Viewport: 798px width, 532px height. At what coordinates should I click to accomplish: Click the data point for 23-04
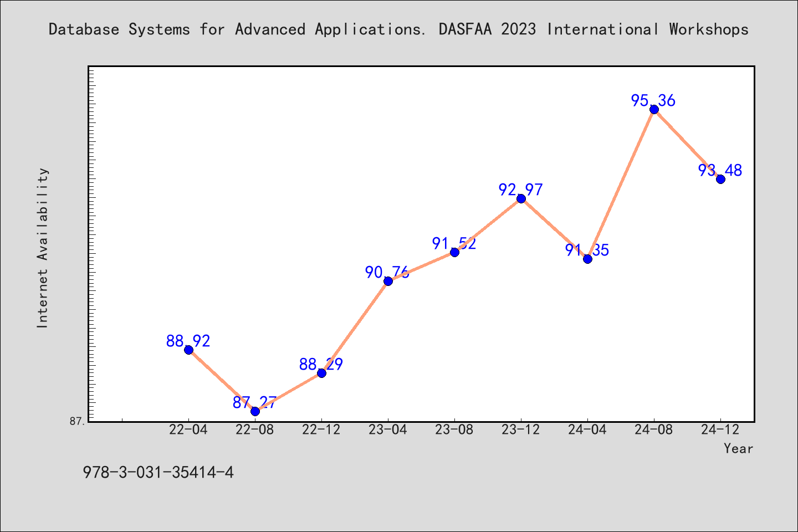pos(388,281)
